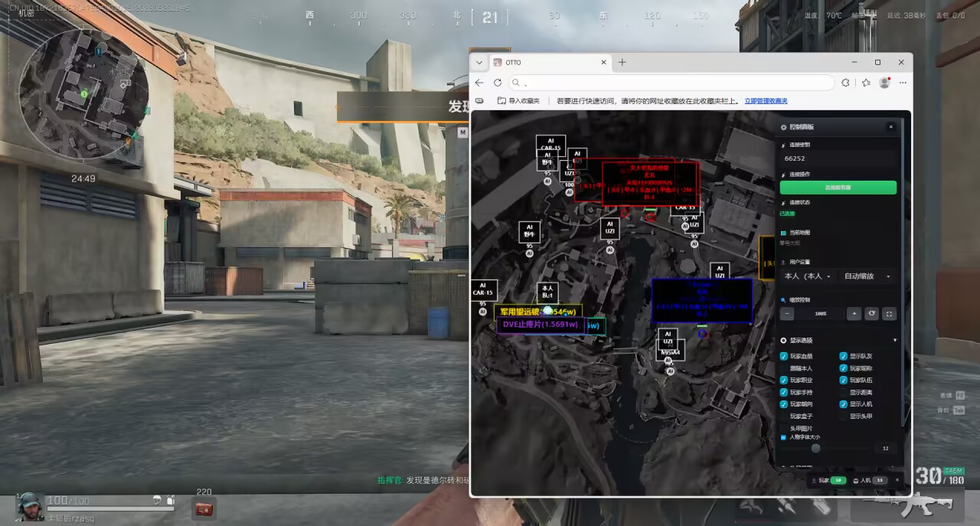Viewport: 980px width, 526px height.
Task: Reset zoom with the rotate icon
Action: pos(871,313)
